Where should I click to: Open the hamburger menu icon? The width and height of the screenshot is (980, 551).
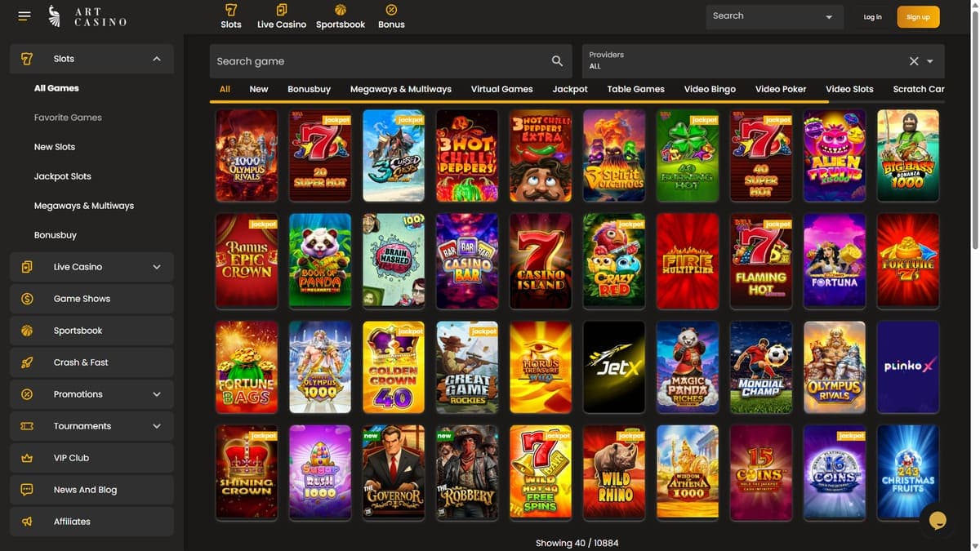click(x=24, y=16)
